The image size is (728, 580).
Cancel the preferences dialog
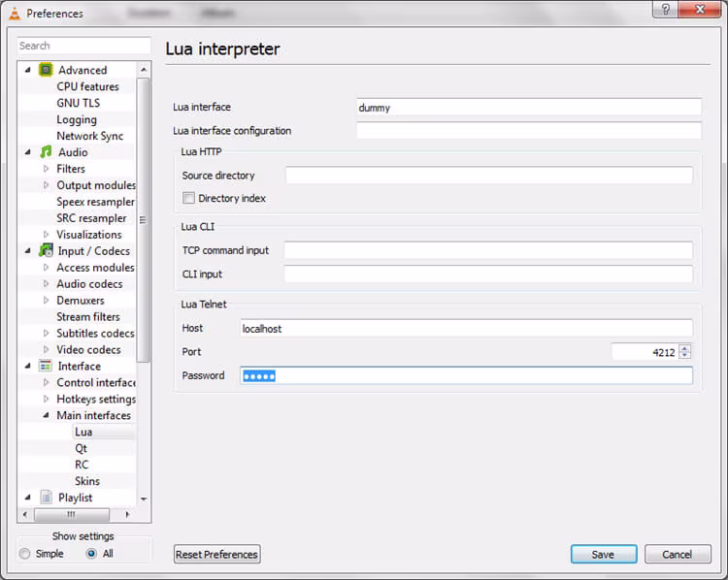coord(677,554)
